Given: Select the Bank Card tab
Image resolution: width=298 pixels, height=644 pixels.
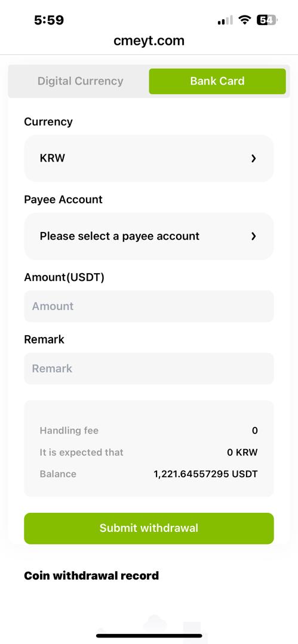Looking at the screenshot, I should tap(217, 81).
